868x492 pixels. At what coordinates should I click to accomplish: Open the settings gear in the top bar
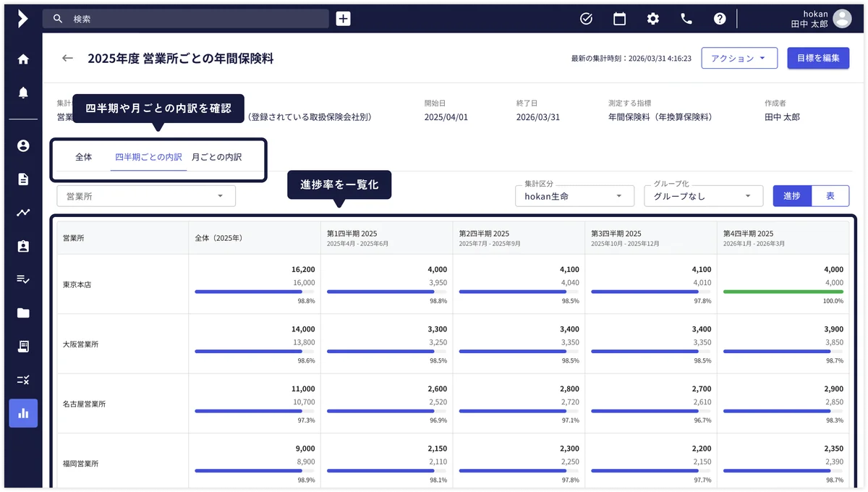652,19
